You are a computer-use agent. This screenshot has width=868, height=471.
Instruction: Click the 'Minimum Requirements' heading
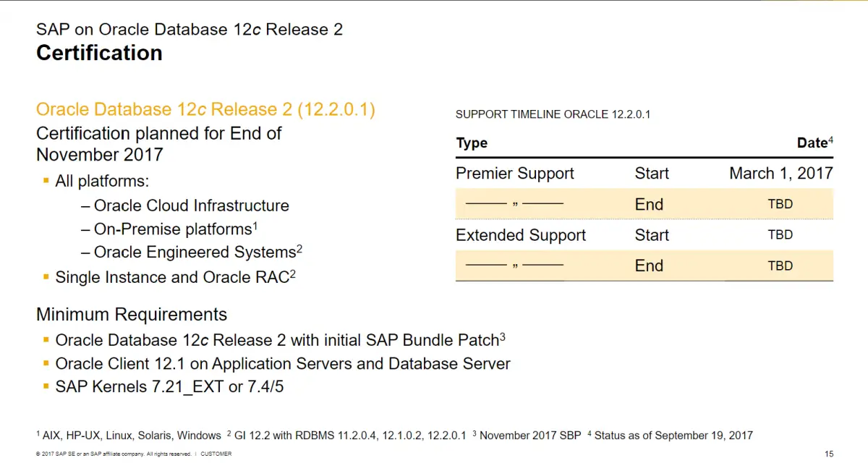(132, 315)
